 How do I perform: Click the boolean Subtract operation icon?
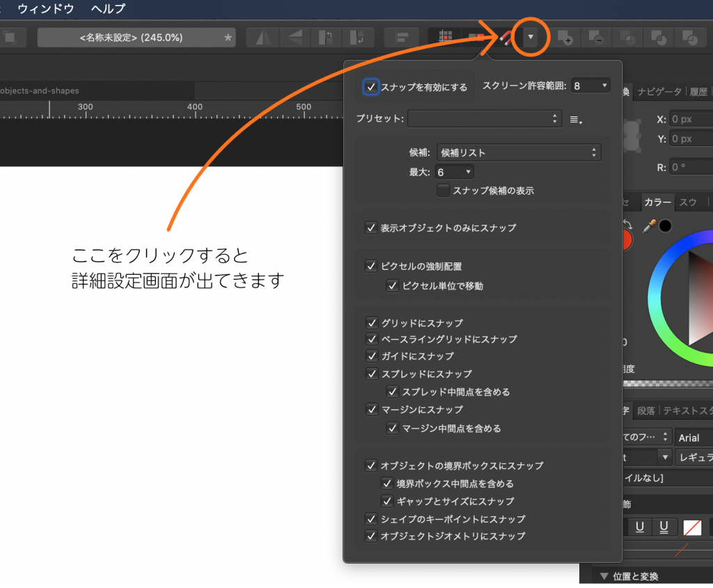(x=597, y=37)
